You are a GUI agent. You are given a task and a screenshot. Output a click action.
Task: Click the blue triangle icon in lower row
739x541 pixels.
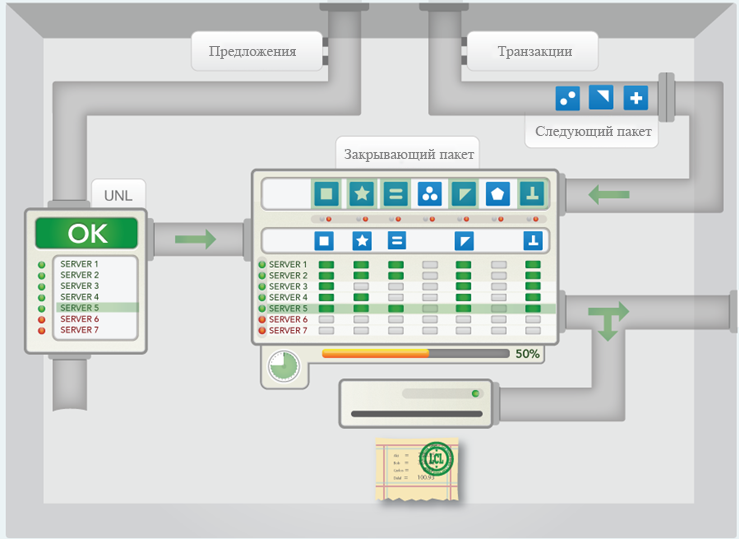(x=464, y=241)
